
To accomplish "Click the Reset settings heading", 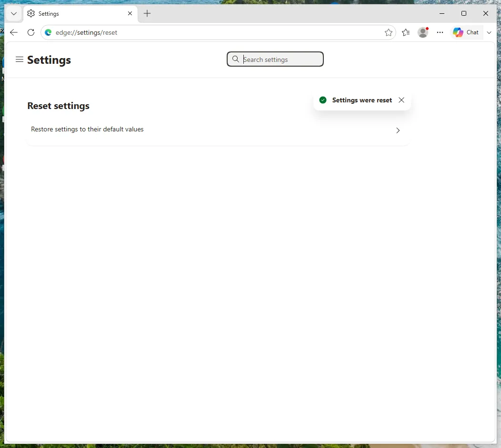I will 59,106.
